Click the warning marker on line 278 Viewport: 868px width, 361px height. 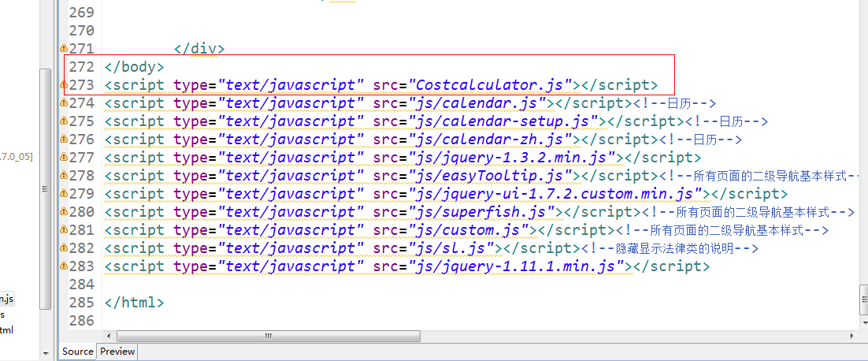click(63, 176)
